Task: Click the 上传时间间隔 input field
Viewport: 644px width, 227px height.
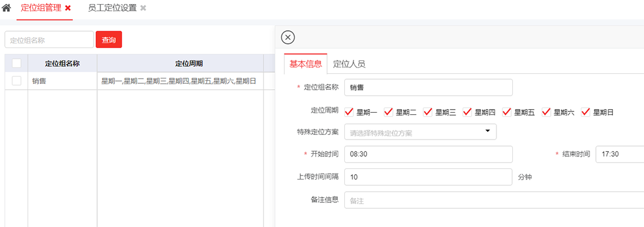Action: click(x=429, y=177)
